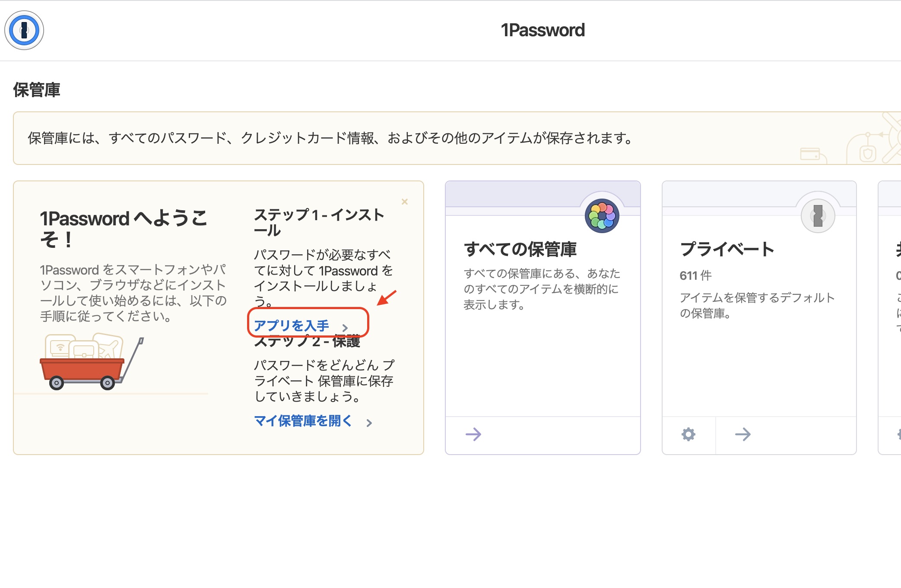Image resolution: width=901 pixels, height=588 pixels.
Task: Click the ステップ 2 - 保護 heading
Action: pyautogui.click(x=307, y=341)
